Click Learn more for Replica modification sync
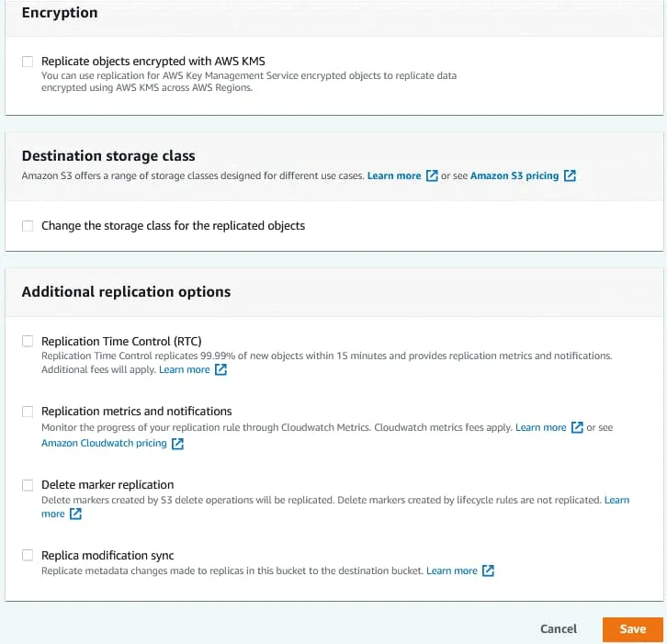Screen dimensions: 667x644 pos(451,571)
